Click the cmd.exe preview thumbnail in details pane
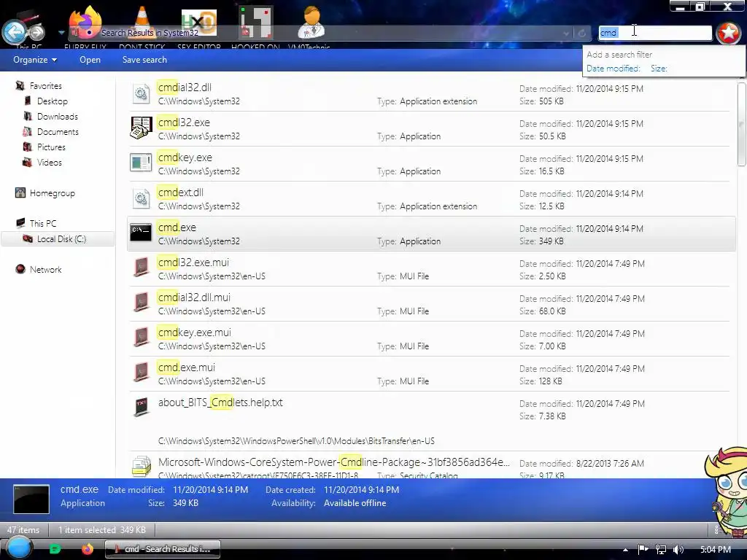This screenshot has width=747, height=560. tap(31, 499)
